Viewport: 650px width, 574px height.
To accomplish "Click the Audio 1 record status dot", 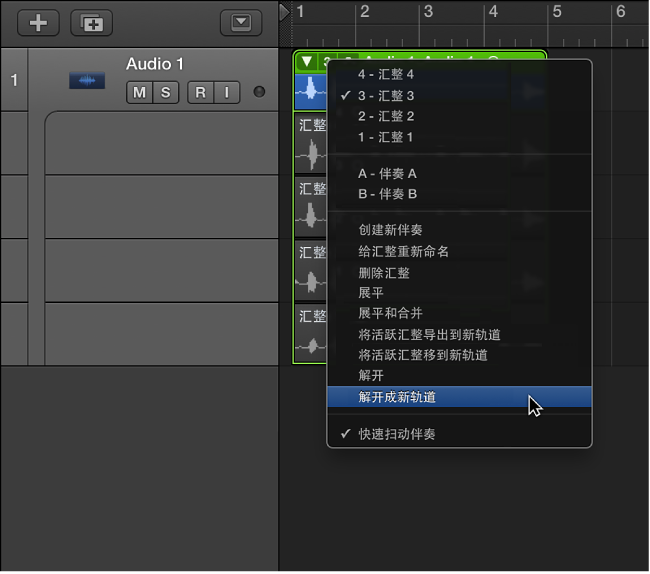I will click(x=259, y=92).
